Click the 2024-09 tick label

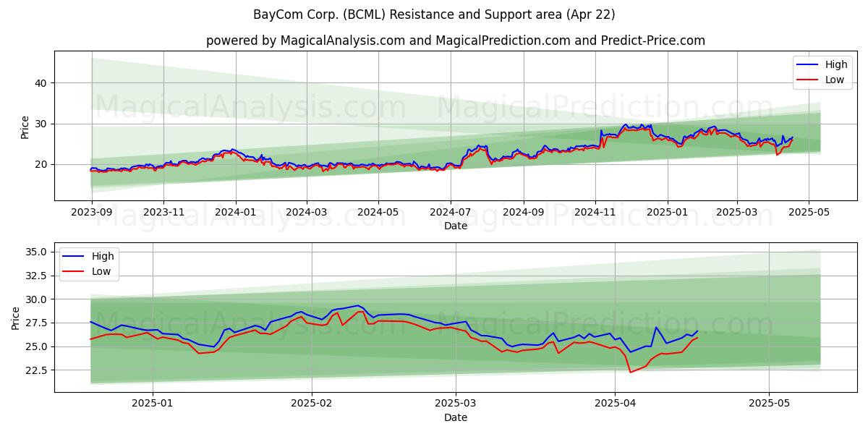pyautogui.click(x=524, y=212)
